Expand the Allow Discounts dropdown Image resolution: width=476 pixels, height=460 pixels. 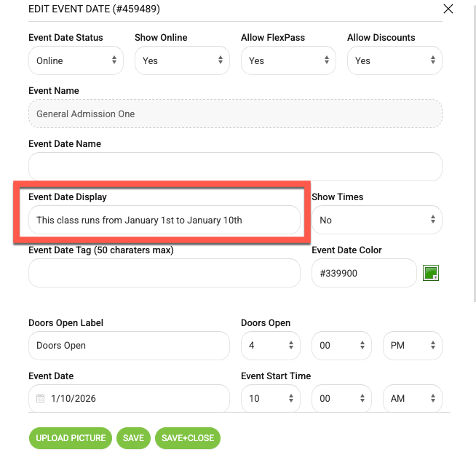click(394, 60)
